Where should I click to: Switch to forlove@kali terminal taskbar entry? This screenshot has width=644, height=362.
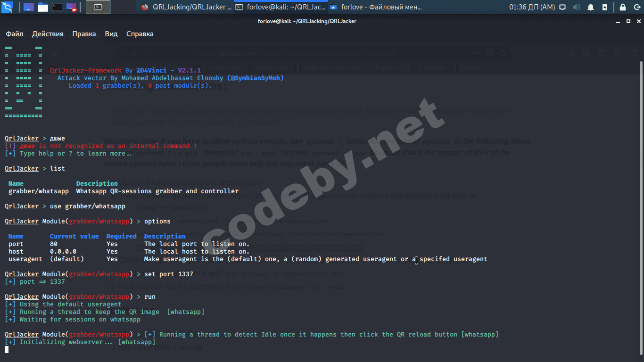281,7
